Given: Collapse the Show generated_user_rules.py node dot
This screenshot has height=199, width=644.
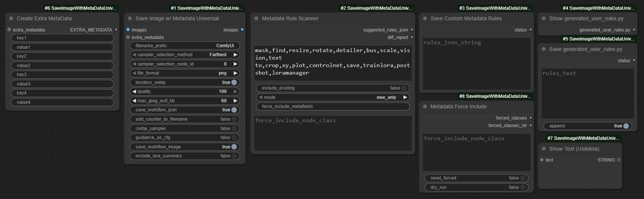Looking at the screenshot, I should tap(544, 18).
